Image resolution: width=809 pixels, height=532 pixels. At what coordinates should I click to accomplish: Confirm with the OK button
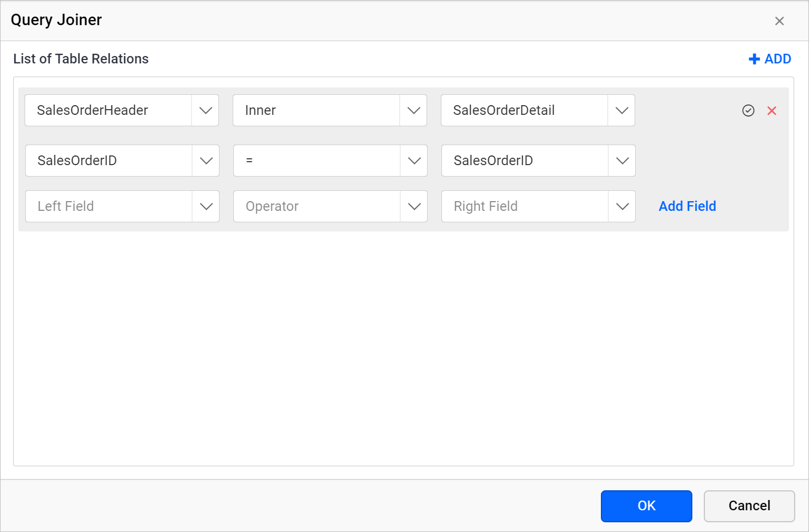647,506
